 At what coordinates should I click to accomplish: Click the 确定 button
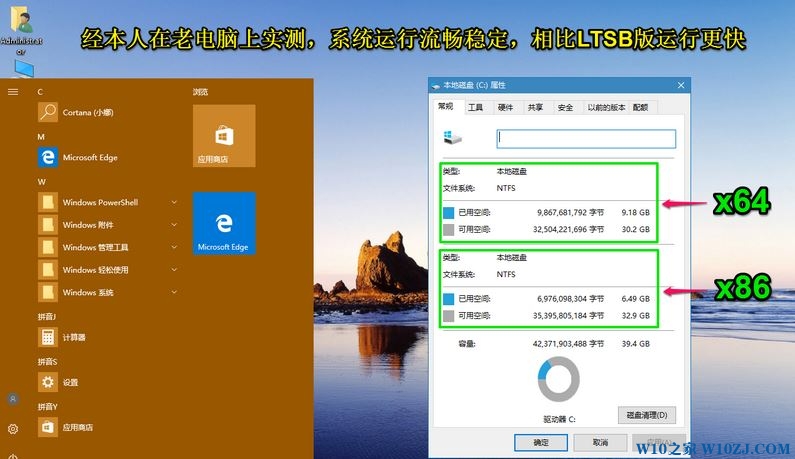click(541, 442)
